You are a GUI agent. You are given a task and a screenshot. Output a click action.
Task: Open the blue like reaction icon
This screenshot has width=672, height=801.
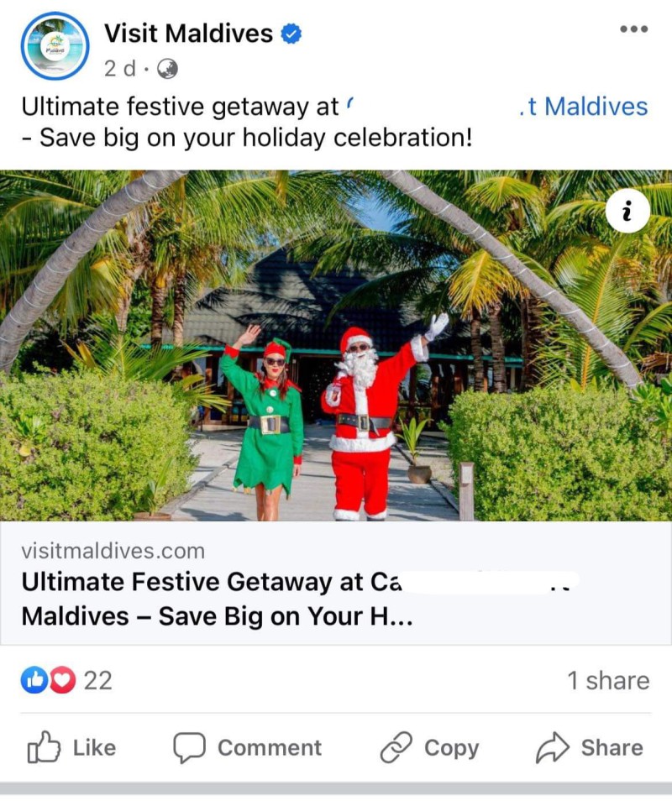tap(34, 680)
